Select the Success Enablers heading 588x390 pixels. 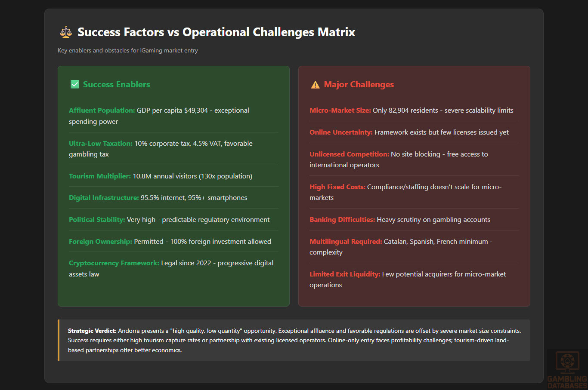coord(116,84)
